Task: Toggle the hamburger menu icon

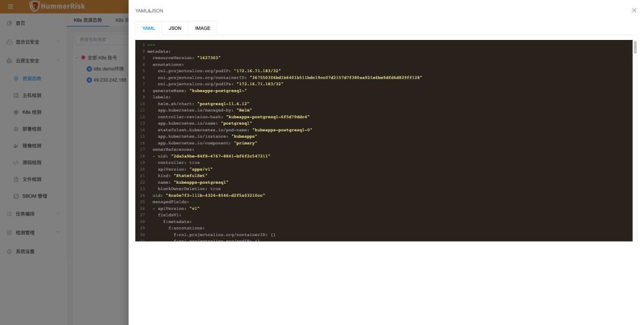Action: point(10,6)
